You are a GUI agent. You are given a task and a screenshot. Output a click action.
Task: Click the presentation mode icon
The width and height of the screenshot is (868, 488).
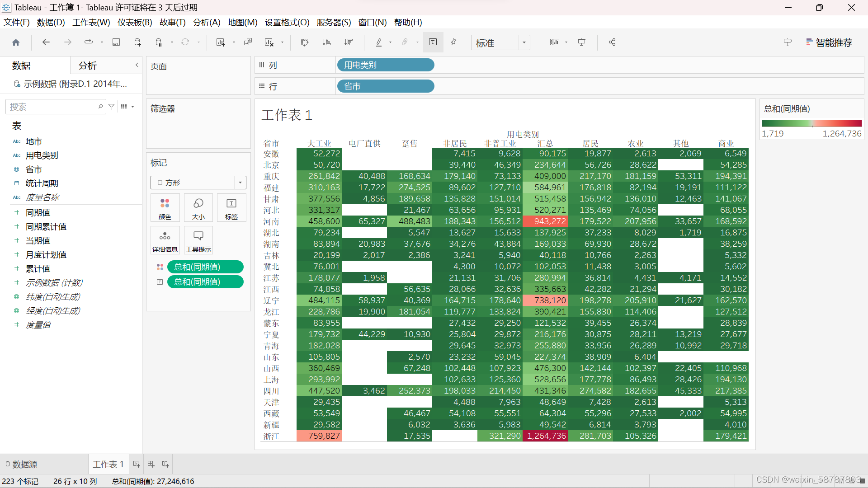(x=582, y=42)
